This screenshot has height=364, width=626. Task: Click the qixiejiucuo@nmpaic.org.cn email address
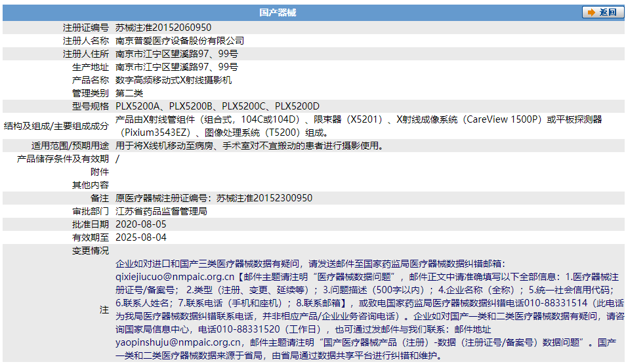175,277
